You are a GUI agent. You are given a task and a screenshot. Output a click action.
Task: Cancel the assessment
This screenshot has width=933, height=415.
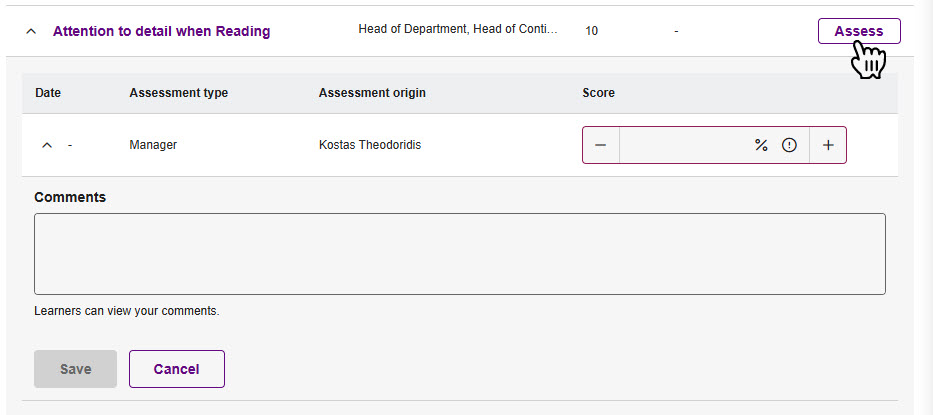pos(176,369)
